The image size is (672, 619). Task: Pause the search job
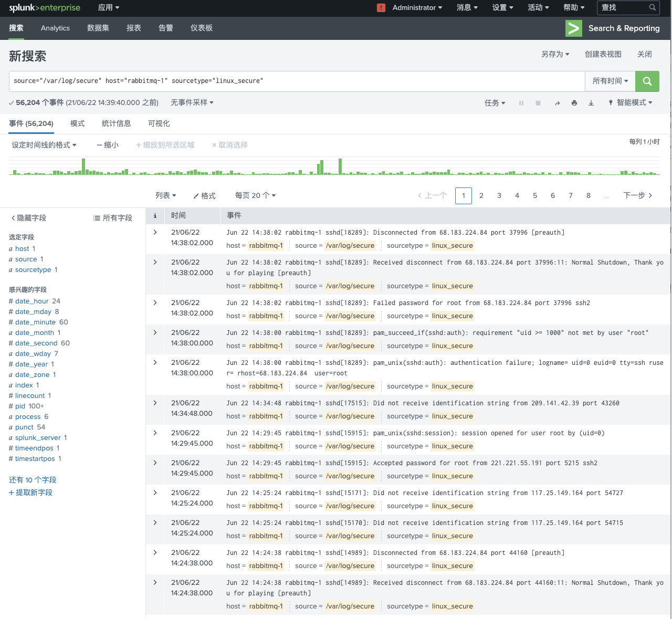pyautogui.click(x=521, y=103)
